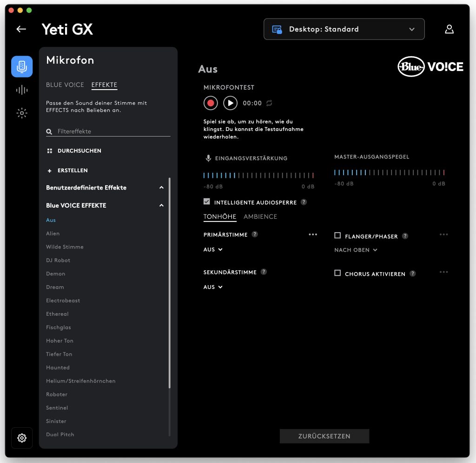Open Primärstimme more options dots
The width and height of the screenshot is (476, 463).
point(313,235)
